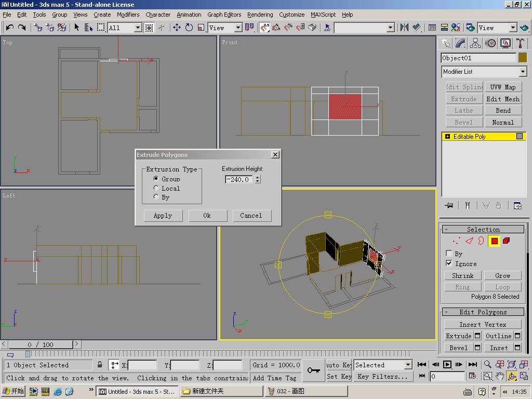Activate the Select and Scale tool
Image resolution: width=532 pixels, height=399 pixels.
(x=201, y=28)
